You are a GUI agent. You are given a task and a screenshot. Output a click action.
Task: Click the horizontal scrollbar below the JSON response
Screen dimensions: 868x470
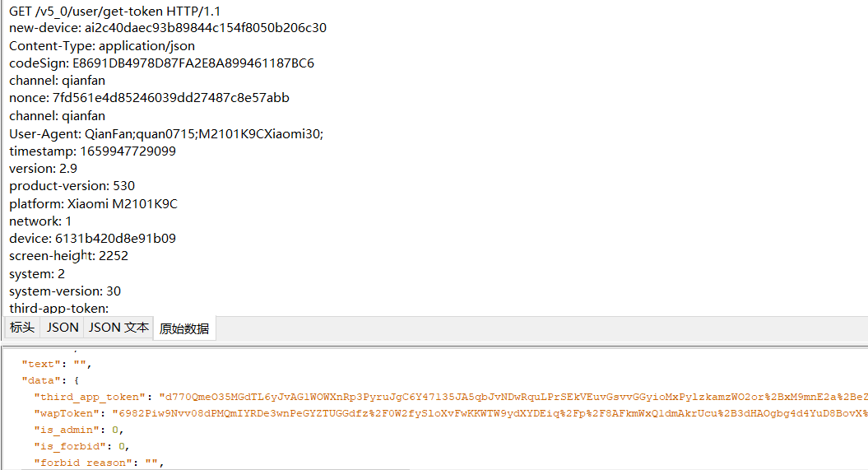click(216, 469)
